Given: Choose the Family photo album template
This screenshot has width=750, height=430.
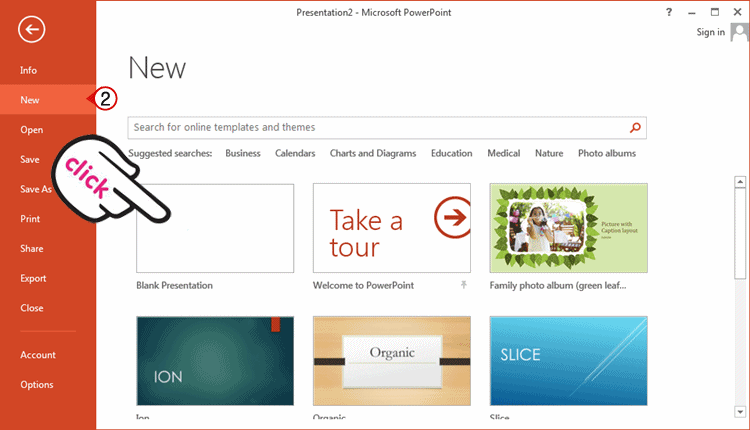Looking at the screenshot, I should click(569, 228).
